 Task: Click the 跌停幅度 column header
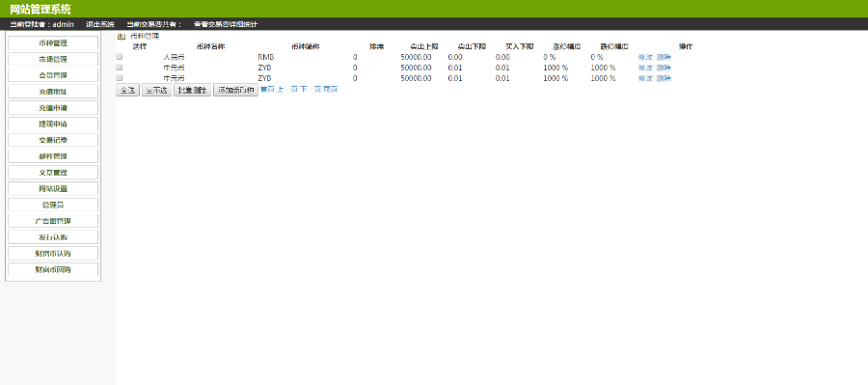[x=614, y=46]
